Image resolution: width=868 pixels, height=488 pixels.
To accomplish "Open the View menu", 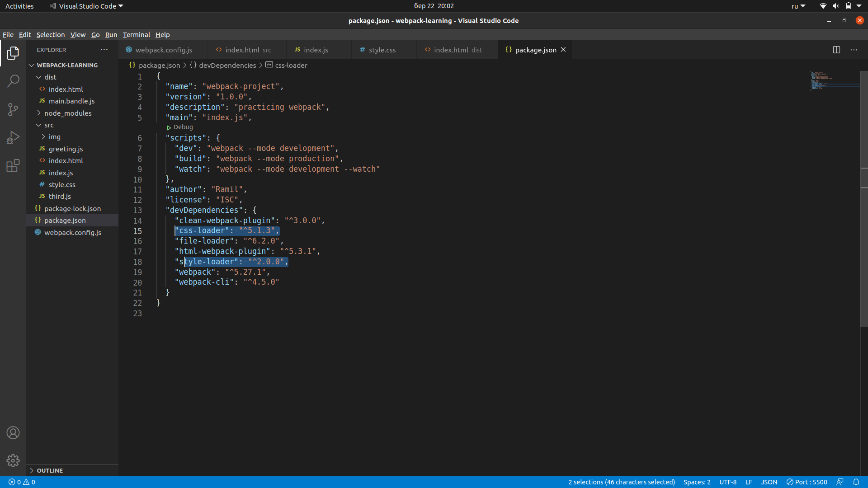I will [x=78, y=35].
